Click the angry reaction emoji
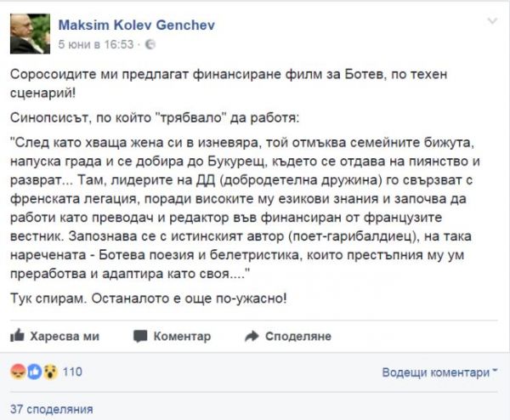The height and width of the screenshot is (420, 510). [18, 372]
